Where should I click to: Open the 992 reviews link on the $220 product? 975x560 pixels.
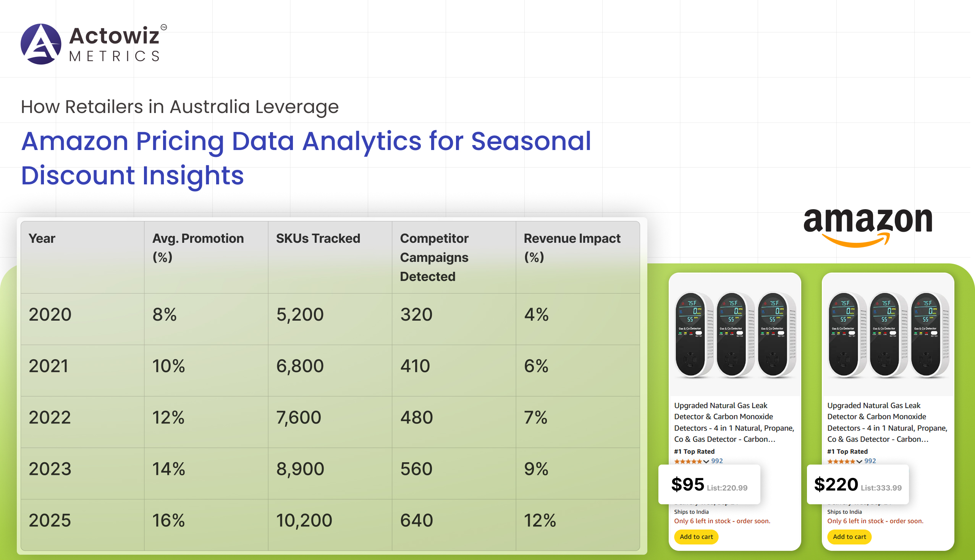click(x=870, y=461)
